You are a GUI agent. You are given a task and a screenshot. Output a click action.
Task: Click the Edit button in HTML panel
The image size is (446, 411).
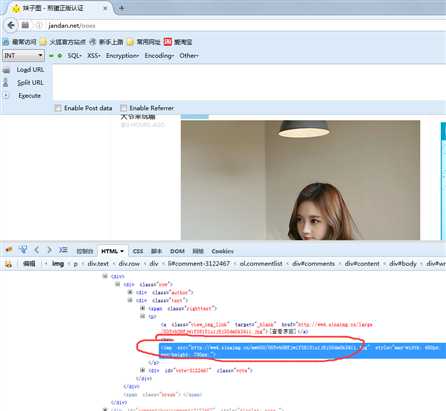pos(29,264)
